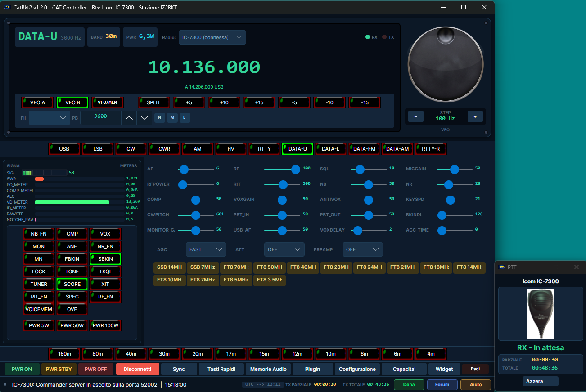The image size is (586, 392).
Task: Click the FT8 14MHz memory preset
Action: 469,267
